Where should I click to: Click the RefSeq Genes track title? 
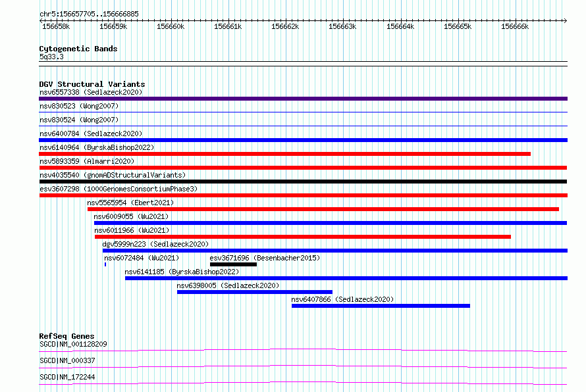67,336
